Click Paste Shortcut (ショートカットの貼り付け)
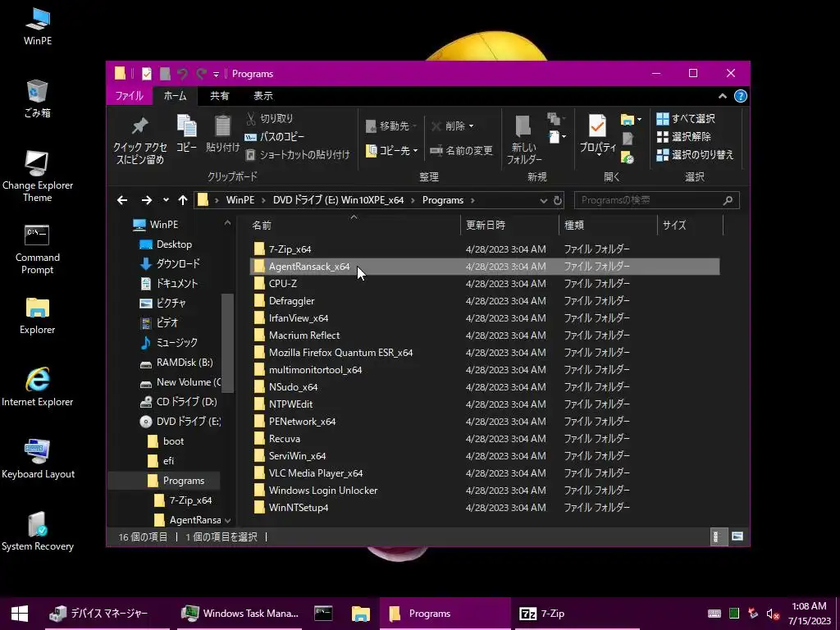Image resolution: width=840 pixels, height=630 pixels. point(297,155)
